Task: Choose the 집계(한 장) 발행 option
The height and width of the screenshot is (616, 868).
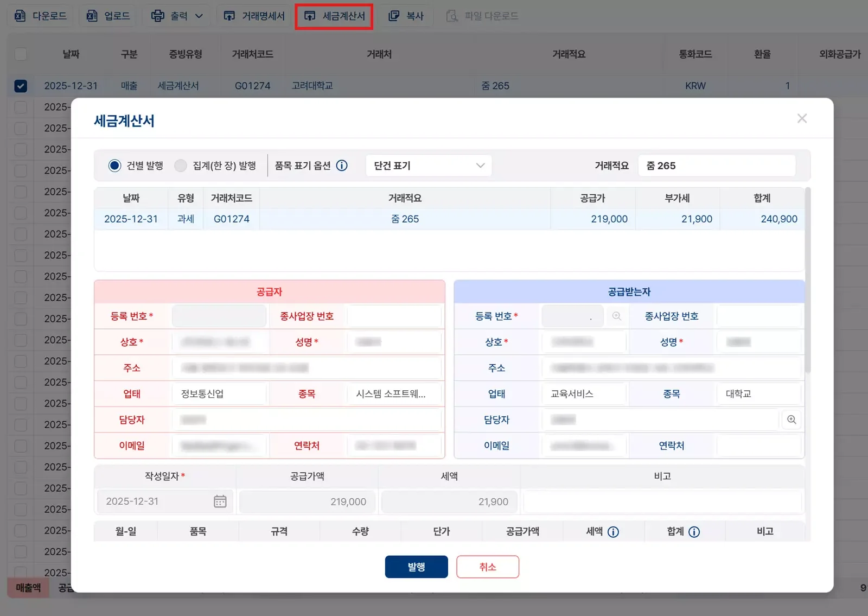Action: pos(181,166)
